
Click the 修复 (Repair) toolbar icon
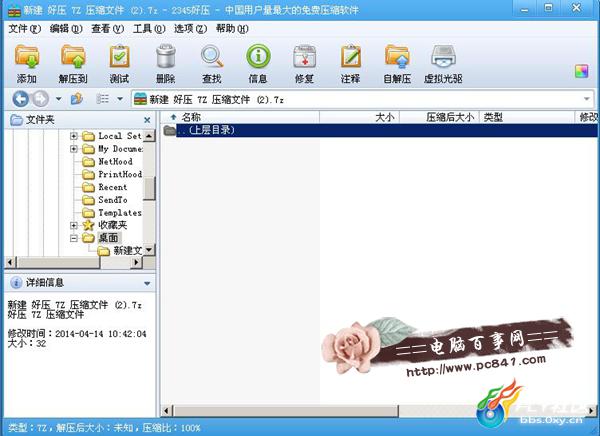coord(304,57)
